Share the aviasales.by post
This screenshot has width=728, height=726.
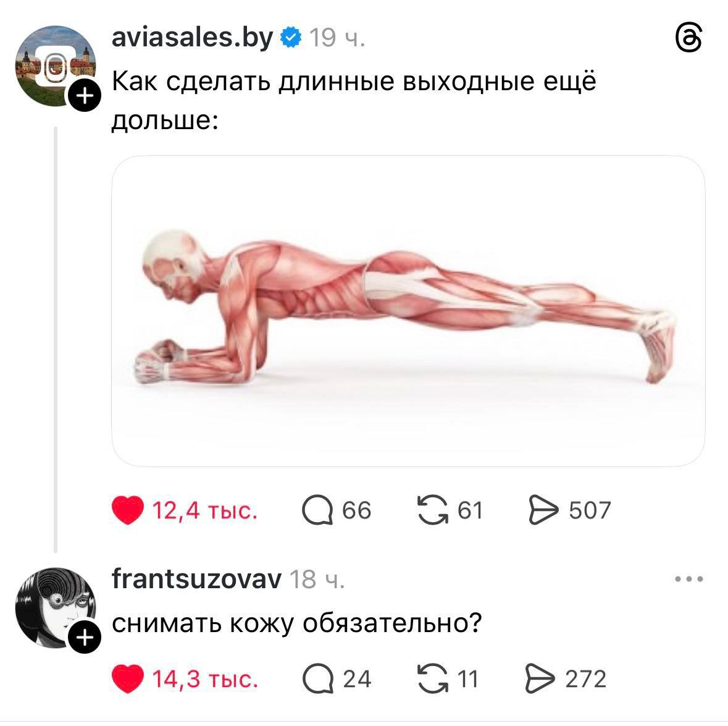(x=543, y=510)
